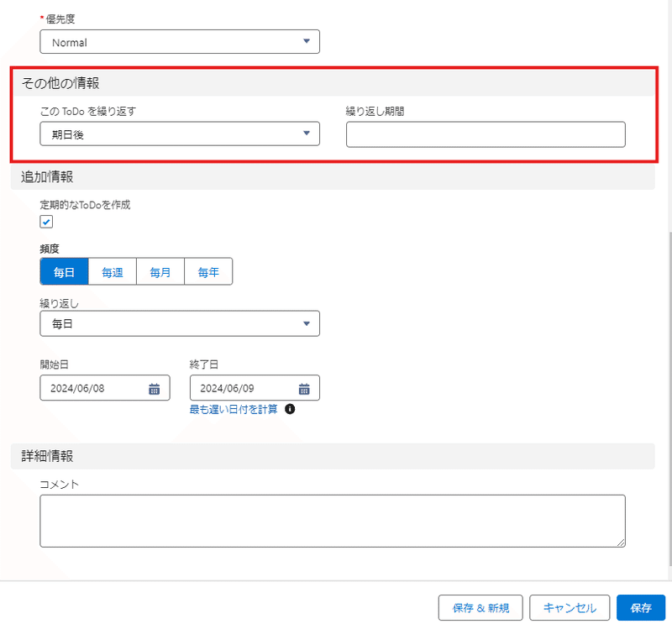This screenshot has height=624, width=672.
Task: Click the 最も遅い日付を計算 link
Action: [234, 409]
